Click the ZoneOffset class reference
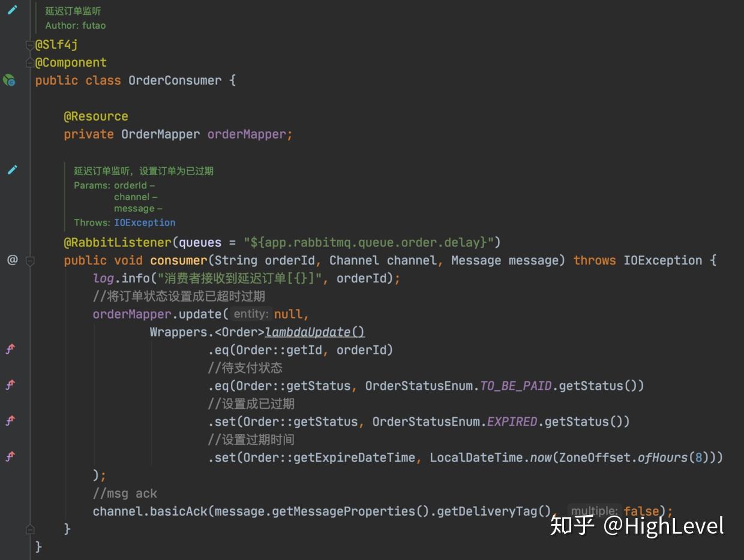Screen dimensions: 744x560 [x=595, y=457]
